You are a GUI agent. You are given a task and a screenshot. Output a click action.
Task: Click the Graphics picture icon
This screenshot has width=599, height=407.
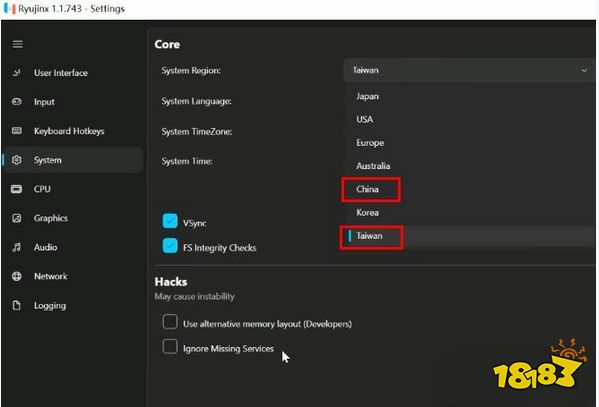tap(16, 218)
